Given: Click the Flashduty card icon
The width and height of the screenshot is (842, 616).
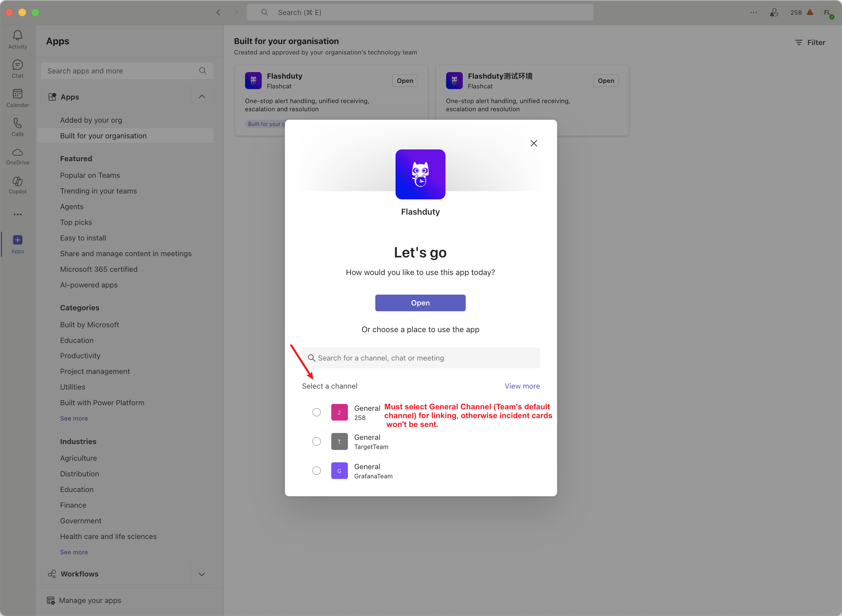Looking at the screenshot, I should click(253, 81).
